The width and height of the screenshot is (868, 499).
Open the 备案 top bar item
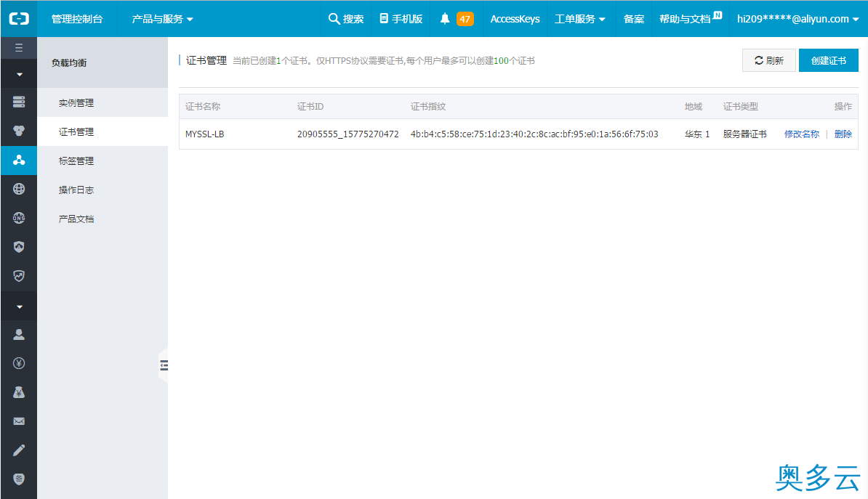point(634,19)
